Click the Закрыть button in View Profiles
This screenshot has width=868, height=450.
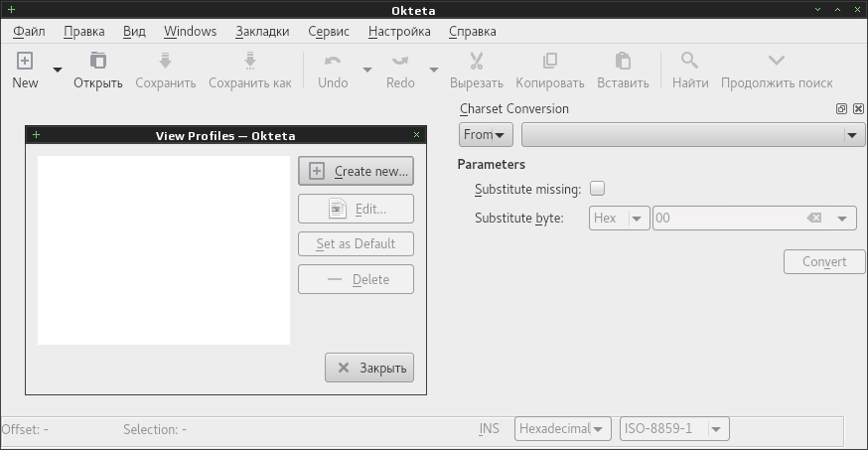pos(369,368)
